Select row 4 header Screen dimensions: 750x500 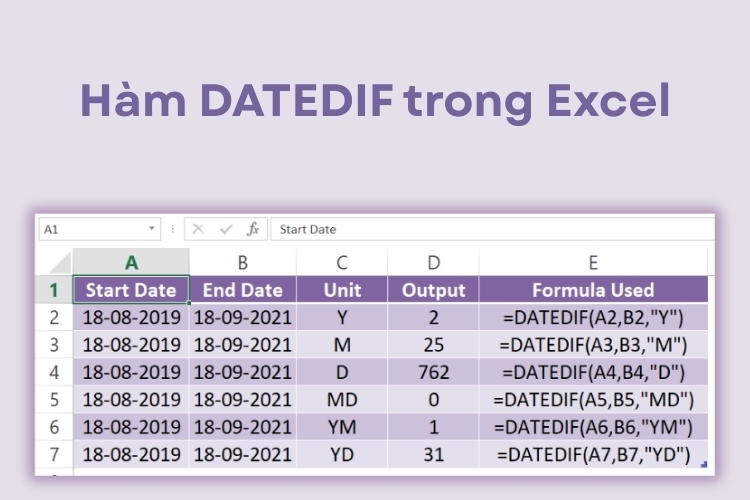click(x=54, y=372)
